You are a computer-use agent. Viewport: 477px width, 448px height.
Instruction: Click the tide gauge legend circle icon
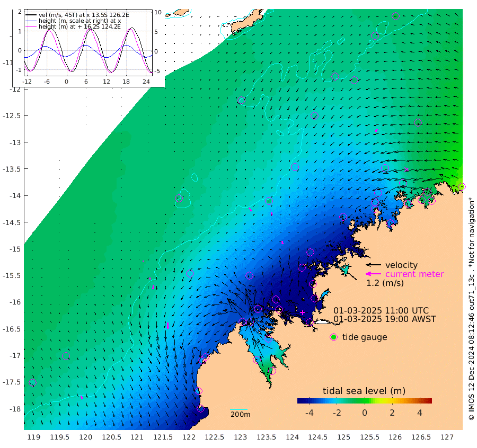click(334, 337)
